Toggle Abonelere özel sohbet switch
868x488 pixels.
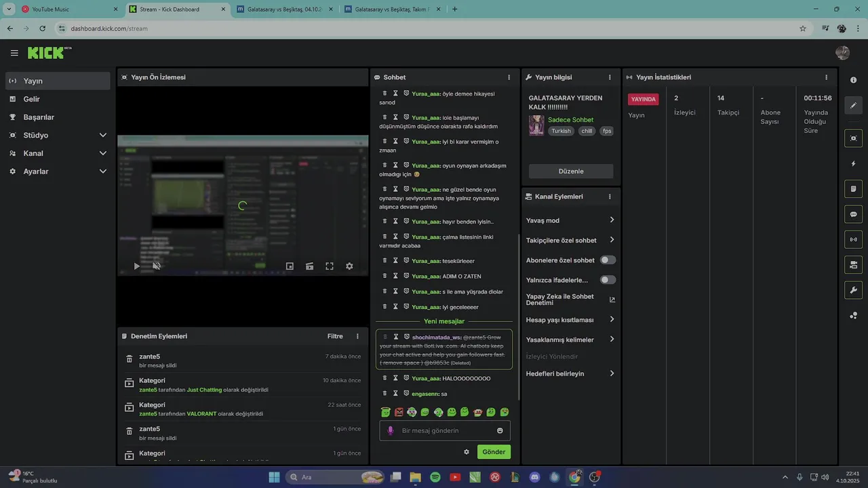pos(608,260)
